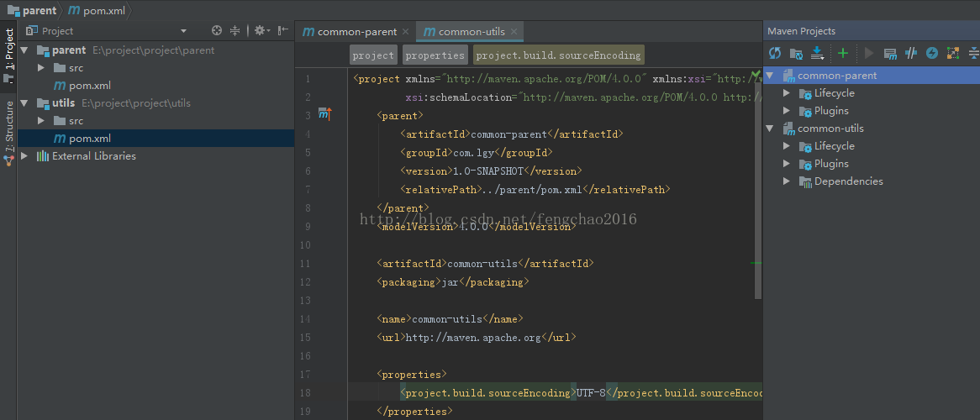This screenshot has width=980, height=420.
Task: Toggle the Structure tool window
Action: 8,132
